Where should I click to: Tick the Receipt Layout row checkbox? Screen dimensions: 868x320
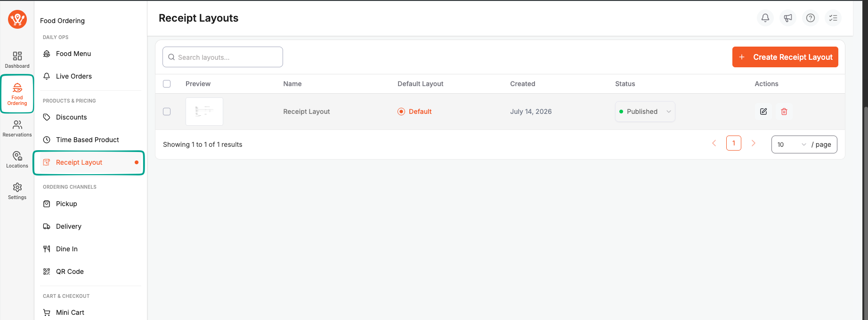(x=167, y=112)
